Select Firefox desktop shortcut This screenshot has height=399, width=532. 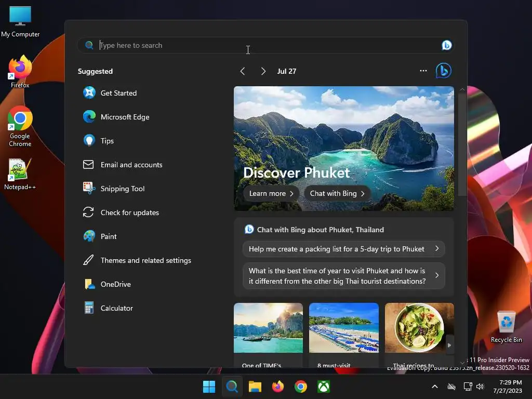[x=20, y=72]
